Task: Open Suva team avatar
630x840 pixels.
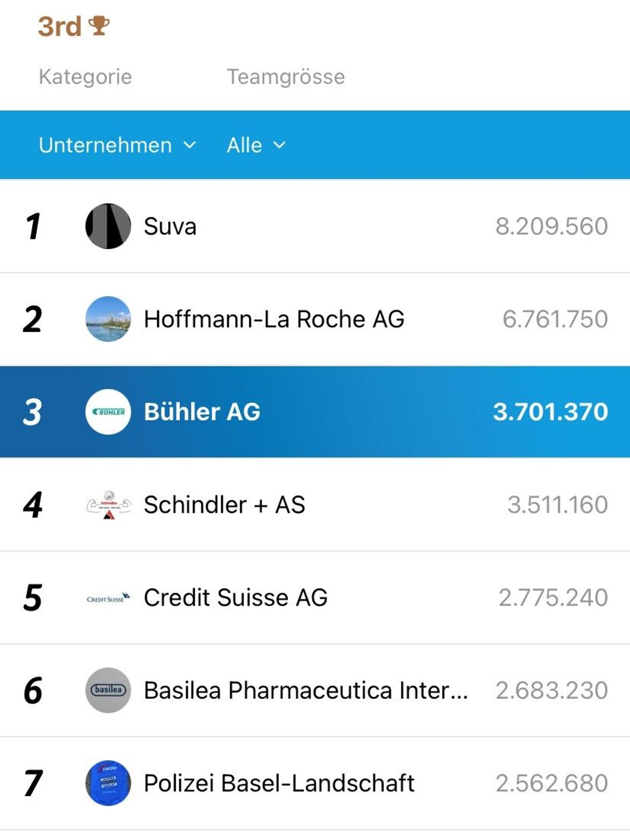Action: click(108, 226)
